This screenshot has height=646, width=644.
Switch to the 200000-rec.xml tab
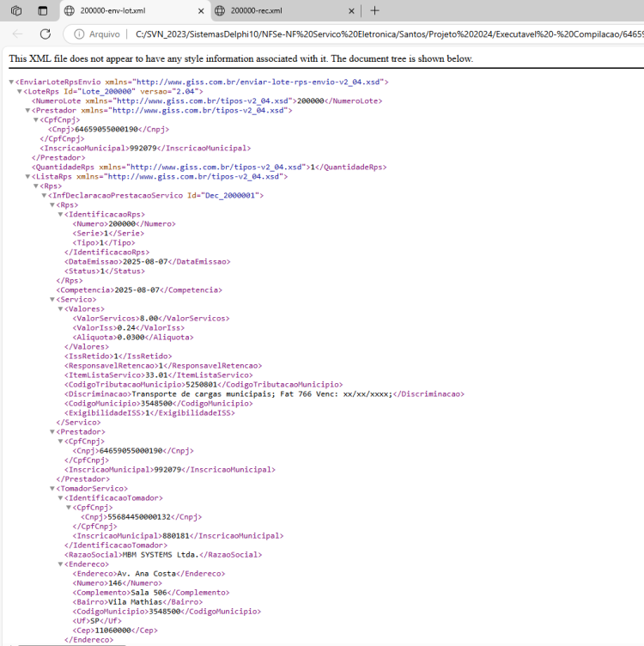[284, 10]
